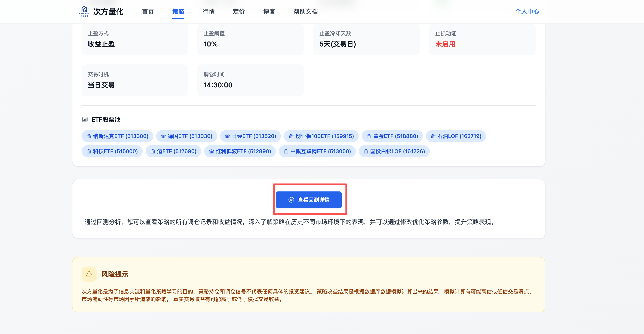Select the 德国ETF (513030) tag
The width and height of the screenshot is (644, 334).
pos(186,136)
